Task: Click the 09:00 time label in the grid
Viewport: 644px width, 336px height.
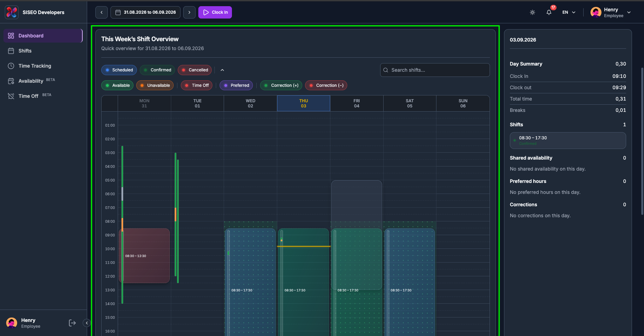Action: pyautogui.click(x=110, y=235)
